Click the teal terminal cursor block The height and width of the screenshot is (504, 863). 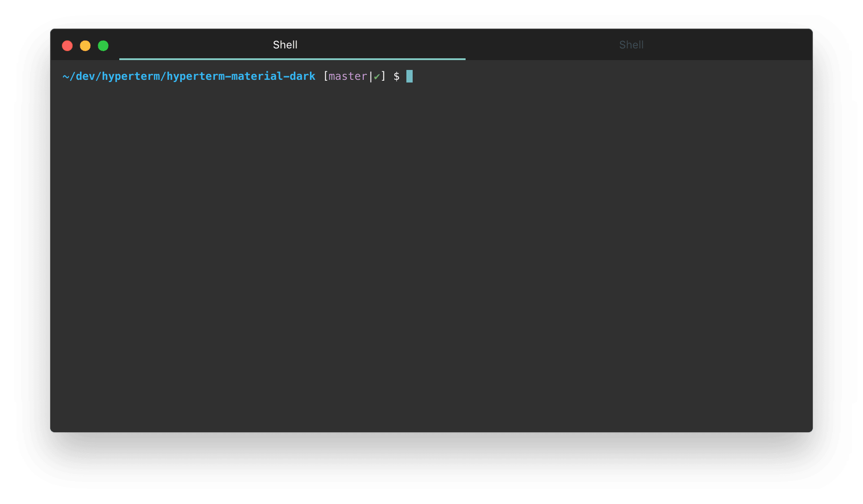click(x=410, y=76)
